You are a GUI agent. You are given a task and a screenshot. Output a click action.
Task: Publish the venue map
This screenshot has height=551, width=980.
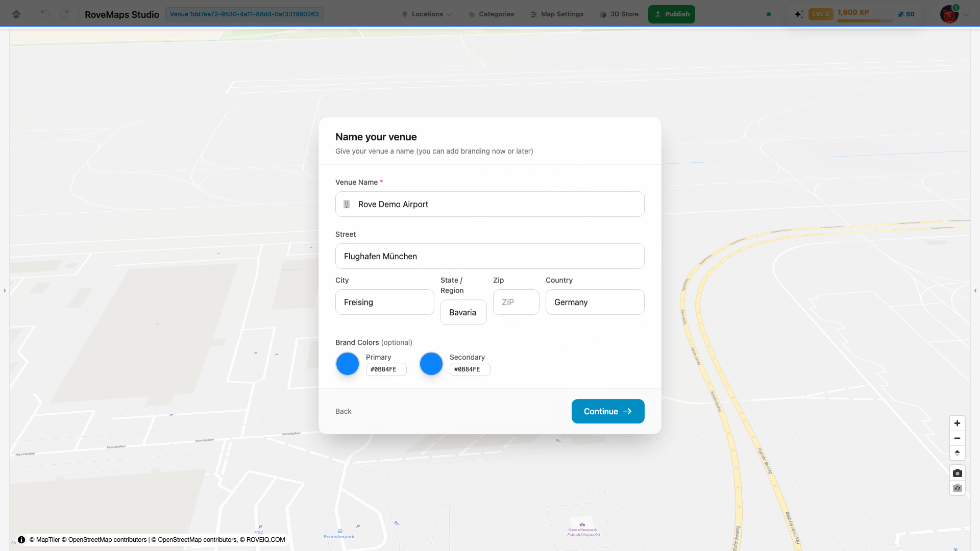[x=672, y=14]
